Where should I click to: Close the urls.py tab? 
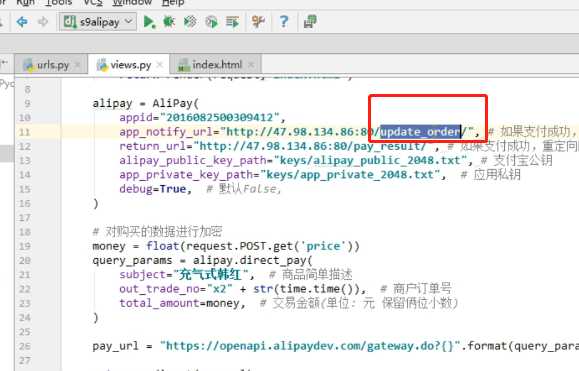[x=78, y=65]
